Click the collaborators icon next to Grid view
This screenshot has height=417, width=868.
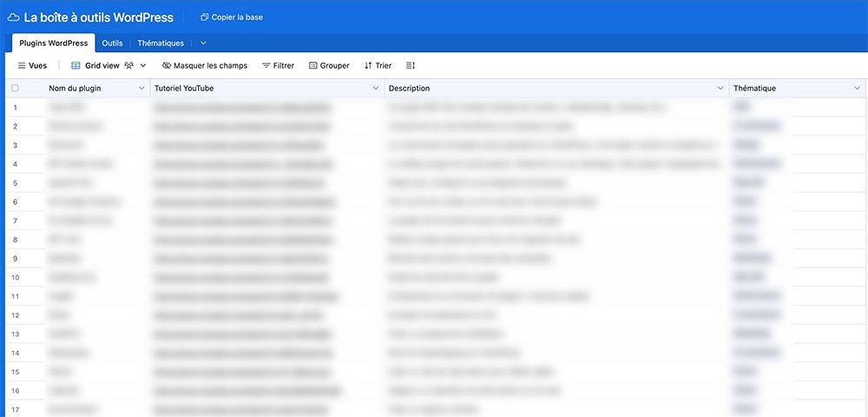(x=129, y=66)
